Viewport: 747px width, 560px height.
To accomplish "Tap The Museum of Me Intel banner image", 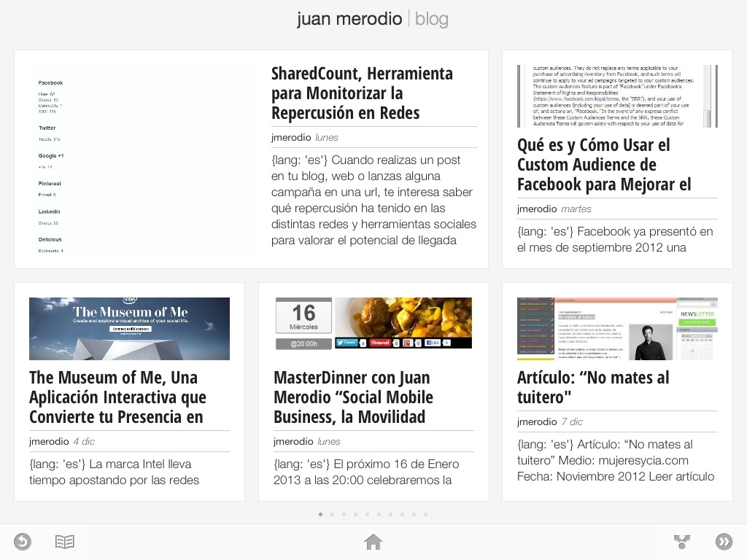I will [x=129, y=329].
